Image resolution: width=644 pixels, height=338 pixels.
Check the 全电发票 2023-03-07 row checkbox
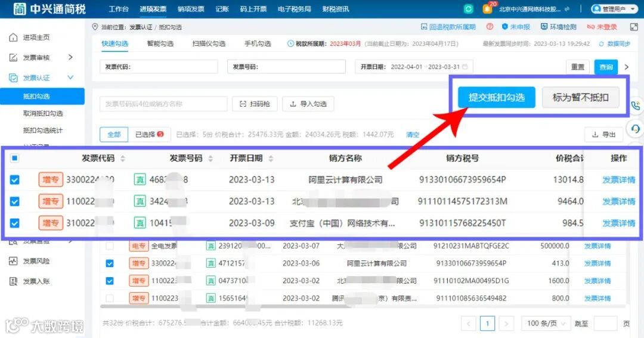click(x=110, y=246)
